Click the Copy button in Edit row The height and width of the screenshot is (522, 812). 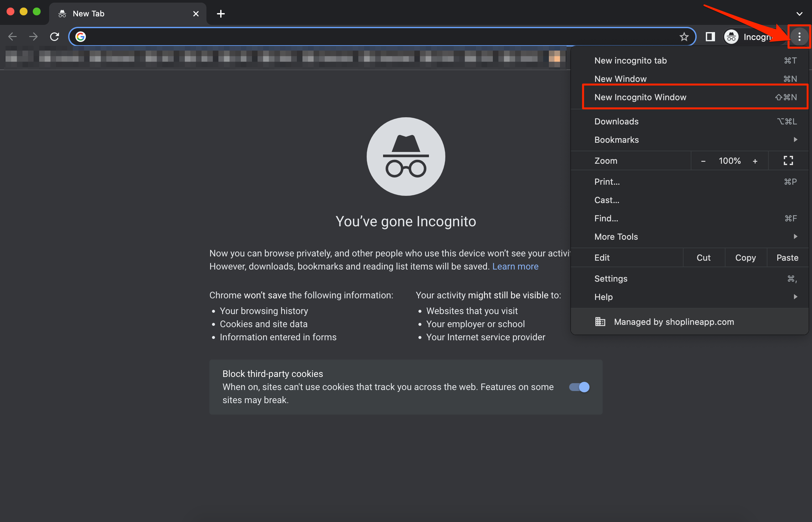(745, 258)
